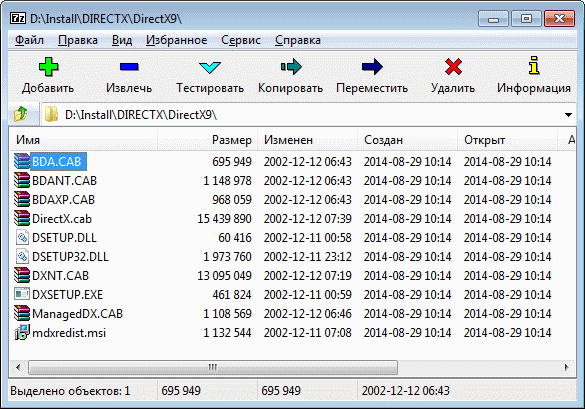Click the Извлечь toolbar label
Viewport: 585px width, 409px height.
[x=129, y=88]
